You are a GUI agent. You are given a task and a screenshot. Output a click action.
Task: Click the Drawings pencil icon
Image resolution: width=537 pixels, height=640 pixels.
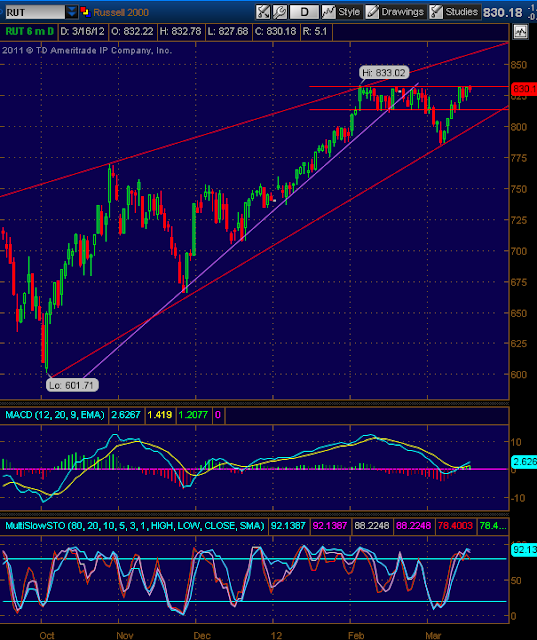click(372, 12)
